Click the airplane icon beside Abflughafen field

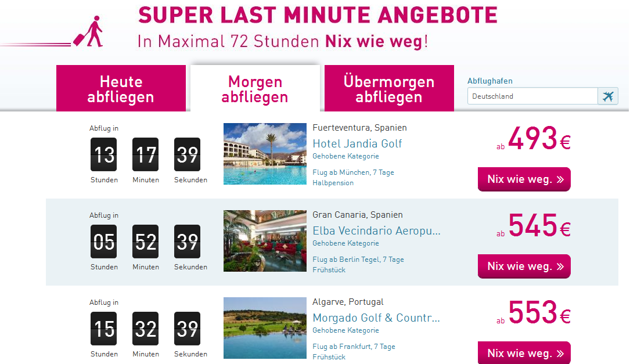click(608, 96)
